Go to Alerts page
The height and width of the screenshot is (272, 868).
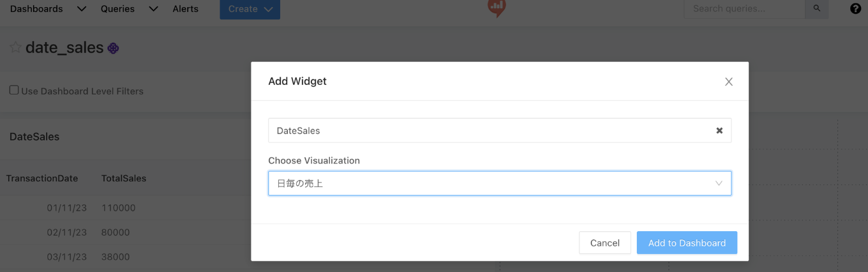coord(185,9)
